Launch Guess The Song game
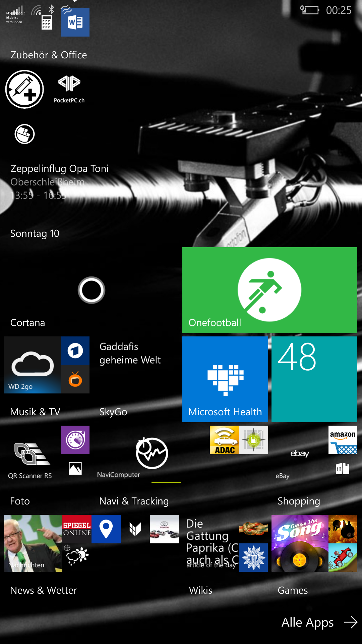This screenshot has width=362, height=644. click(300, 543)
